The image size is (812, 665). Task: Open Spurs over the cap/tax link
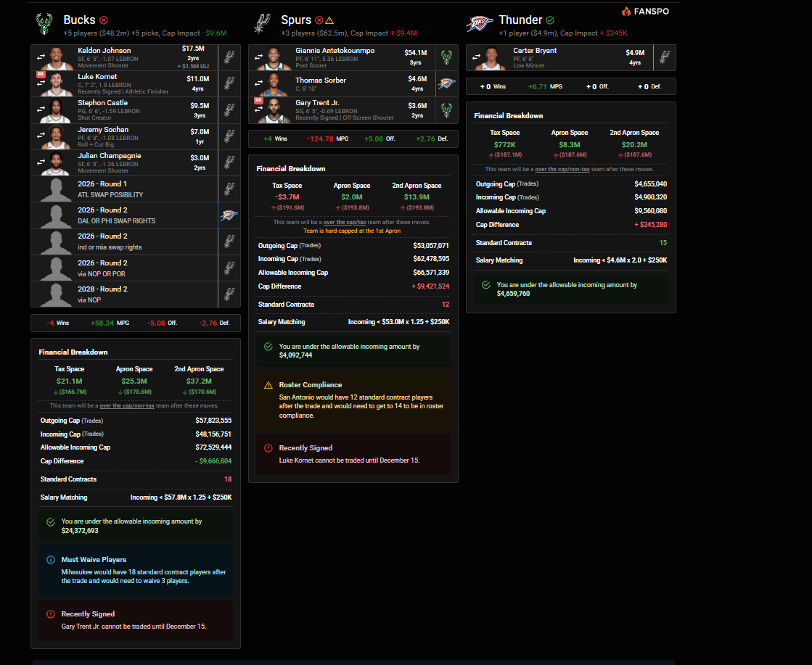pyautogui.click(x=345, y=222)
